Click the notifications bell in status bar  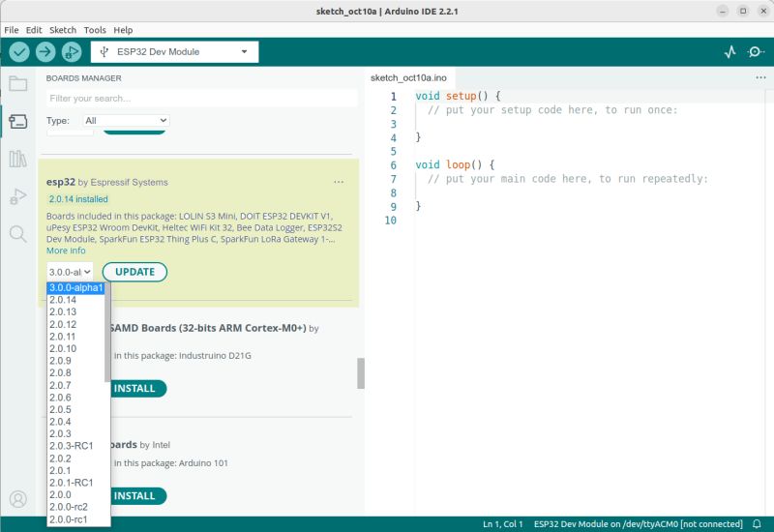pos(757,523)
